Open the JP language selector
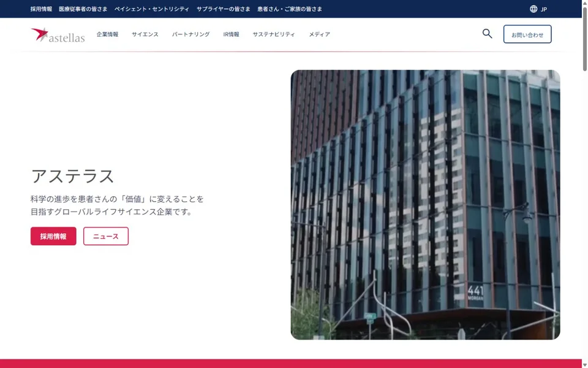Screen dimensions: 588x368 coord(543,9)
